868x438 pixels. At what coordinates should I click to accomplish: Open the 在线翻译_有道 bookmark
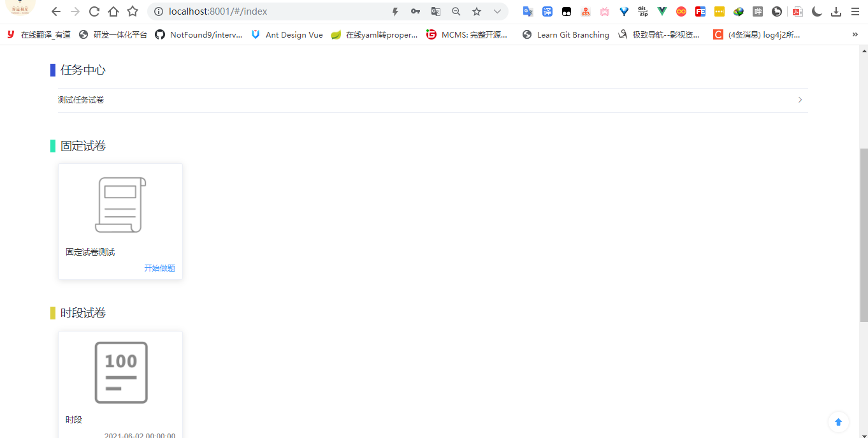pyautogui.click(x=39, y=35)
